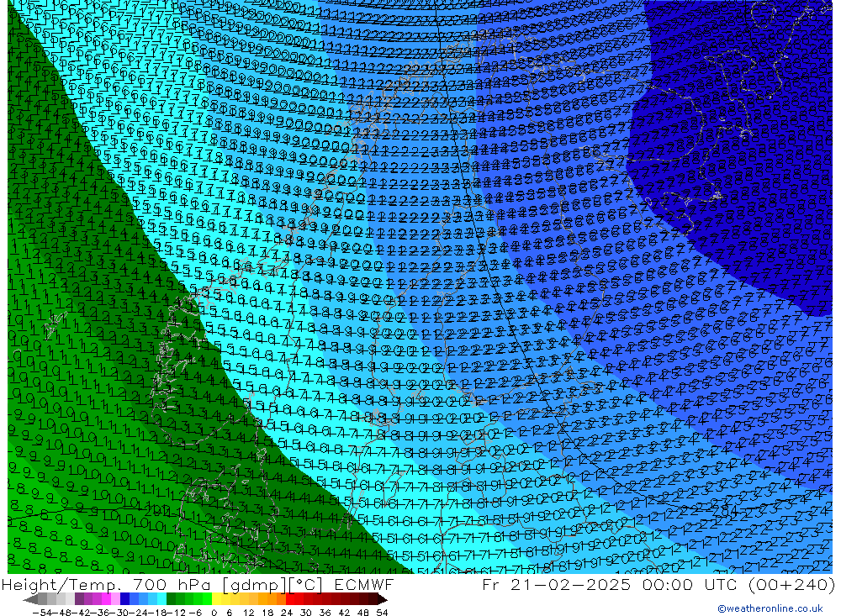Click the "54" legend scale label
This screenshot has height=616, width=841.
coord(382,613)
